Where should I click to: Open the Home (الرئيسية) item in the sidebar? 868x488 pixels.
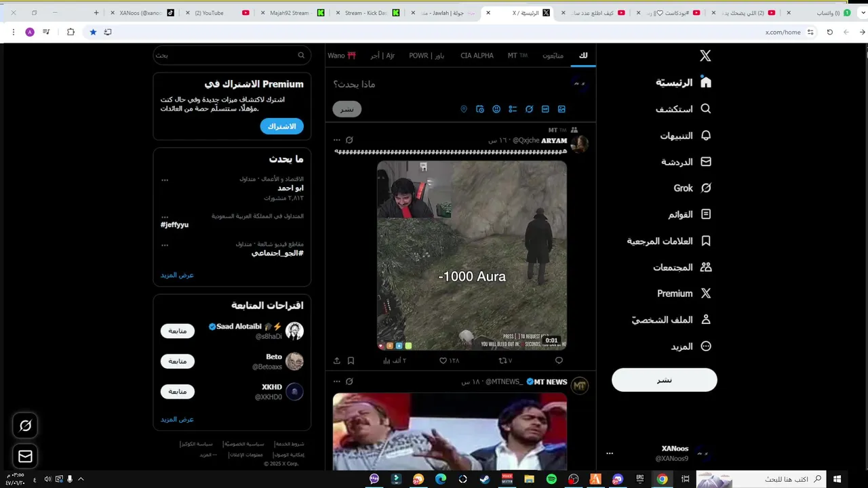coord(683,83)
